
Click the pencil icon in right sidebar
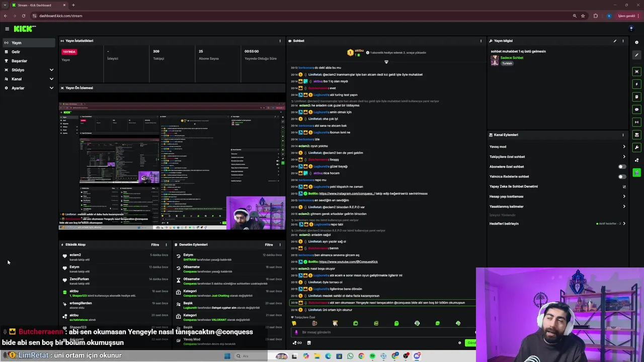pyautogui.click(x=636, y=55)
